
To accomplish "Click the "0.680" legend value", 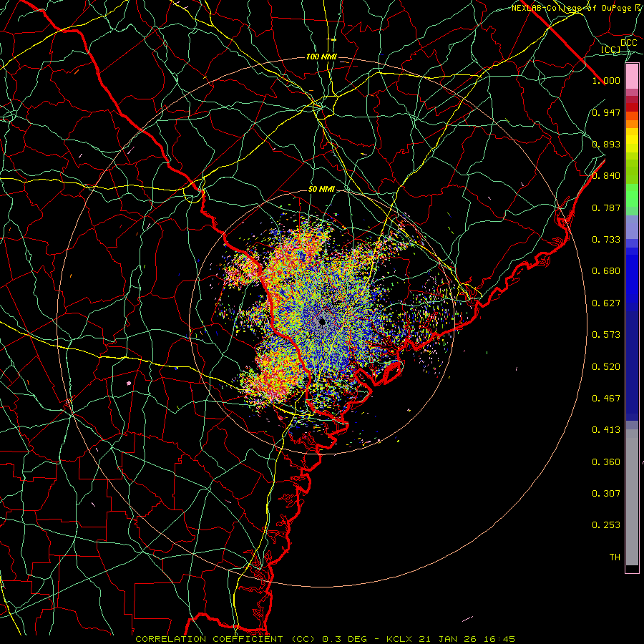I will pos(606,271).
